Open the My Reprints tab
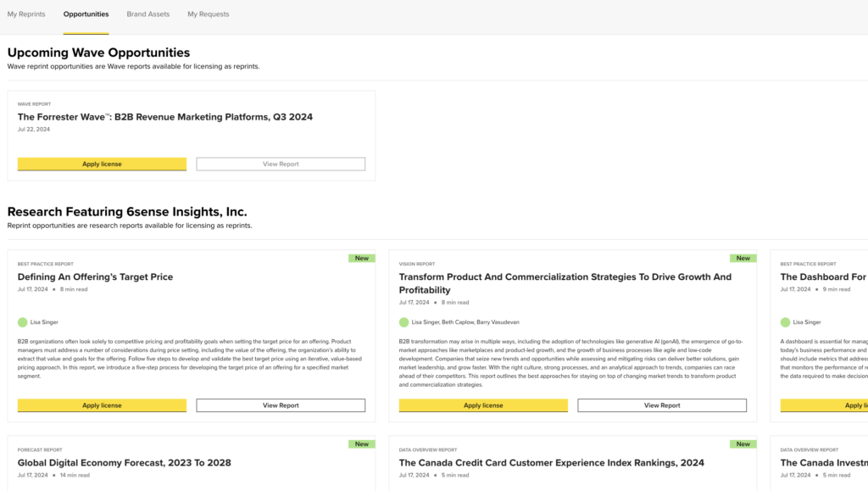Image resolution: width=868 pixels, height=491 pixels. tap(26, 14)
